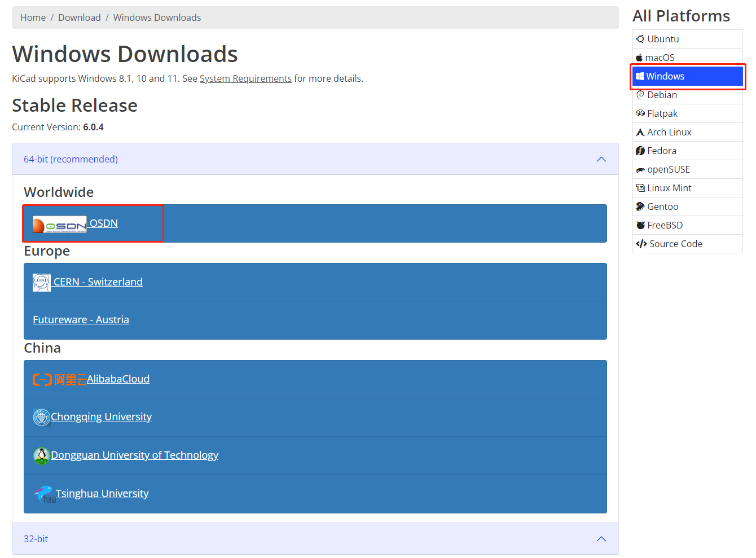The height and width of the screenshot is (558, 756).
Task: Click Windows Downloads breadcrumb item
Action: [x=157, y=17]
